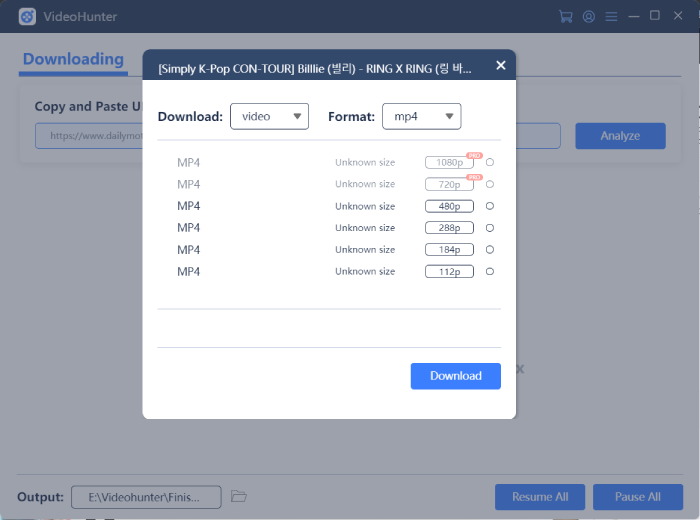Screen dimensions: 700x520
Task: Select the 1080p MP4 radio button
Action: 490,162
